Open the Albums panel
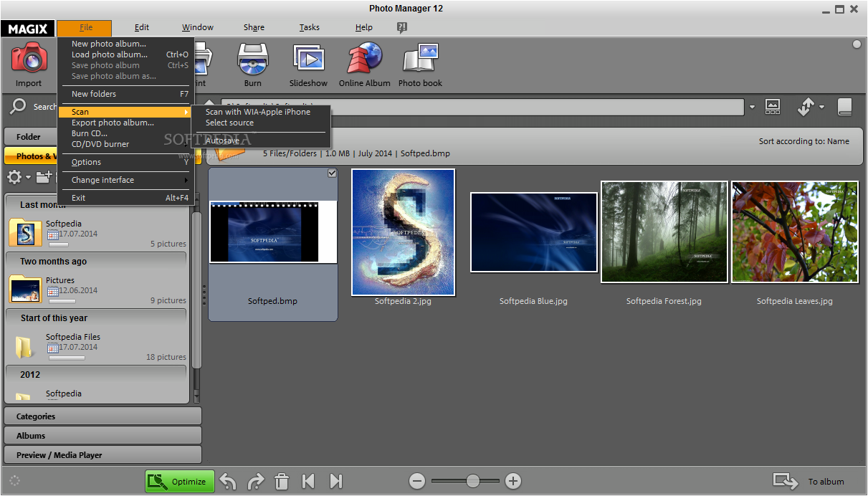The height and width of the screenshot is (496, 868). click(102, 435)
